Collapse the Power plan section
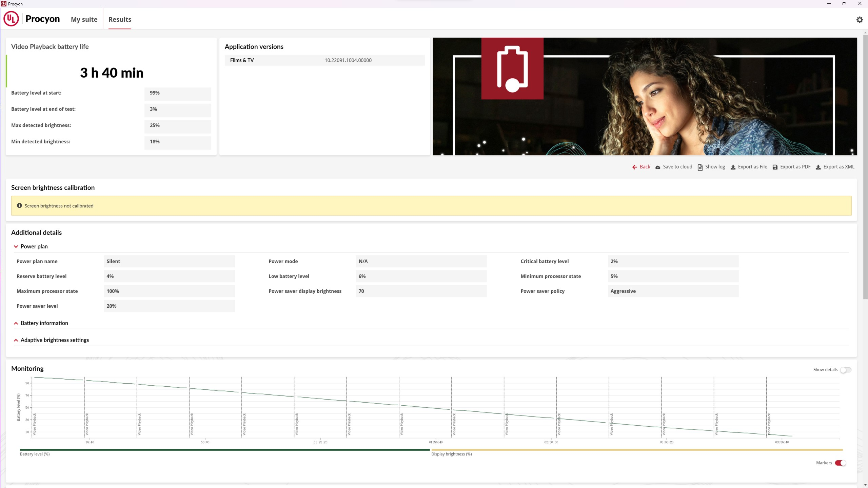This screenshot has width=868, height=488. click(16, 246)
